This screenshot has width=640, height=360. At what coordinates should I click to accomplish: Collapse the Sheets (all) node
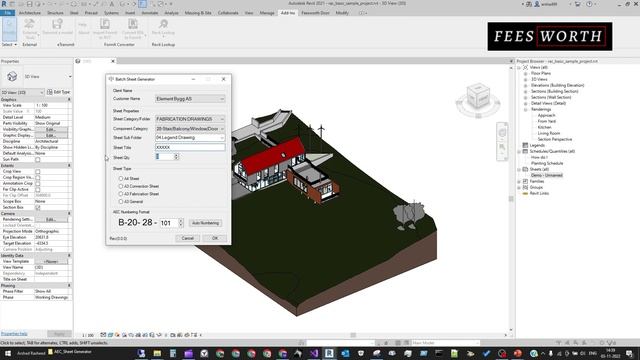(519, 169)
